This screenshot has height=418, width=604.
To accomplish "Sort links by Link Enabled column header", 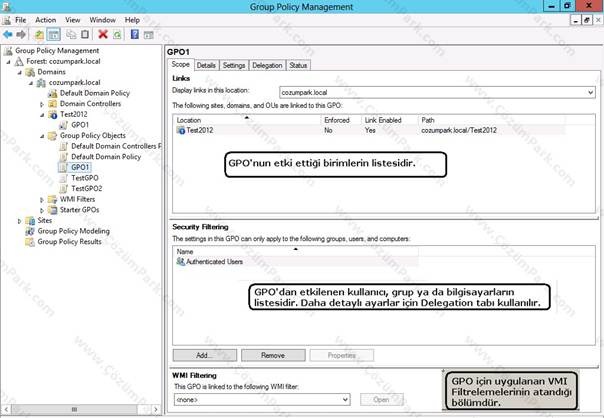I will pyautogui.click(x=389, y=120).
